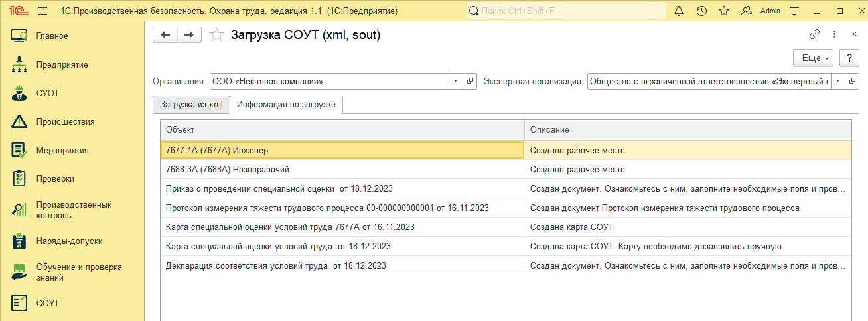Sort by the Описание column header
This screenshot has width=868, height=321.
click(x=688, y=130)
